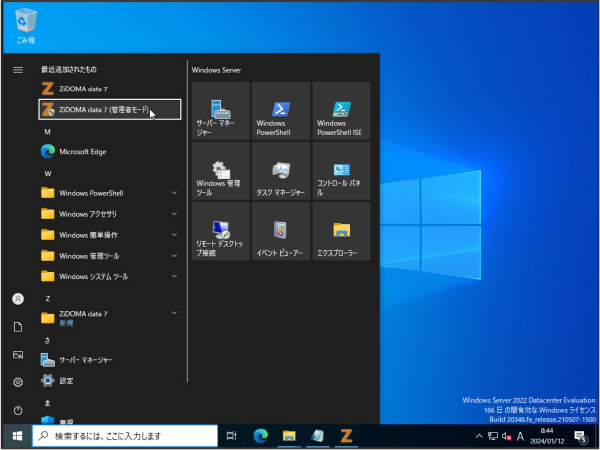Open Microsoft Edge from the app list

(x=110, y=152)
